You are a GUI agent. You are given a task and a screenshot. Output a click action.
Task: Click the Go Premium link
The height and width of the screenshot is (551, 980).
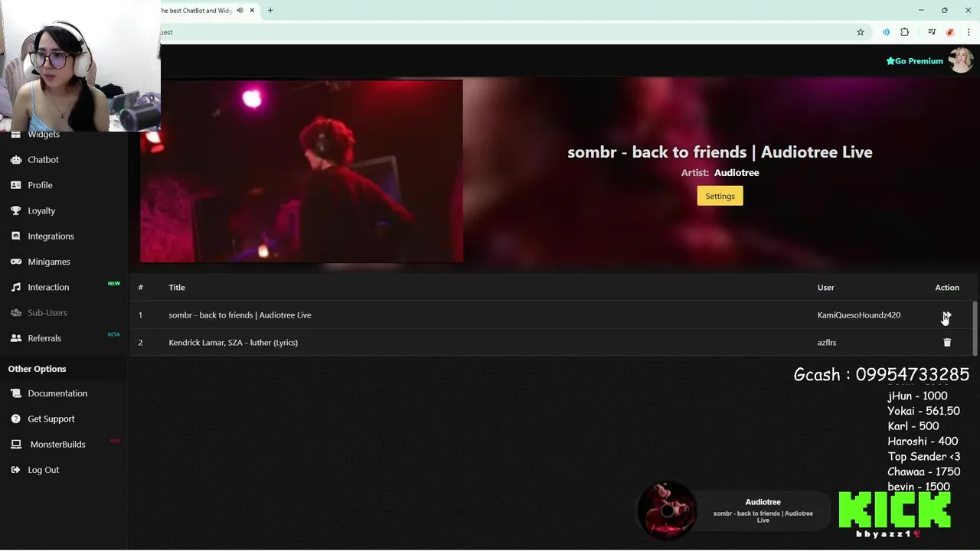click(914, 61)
